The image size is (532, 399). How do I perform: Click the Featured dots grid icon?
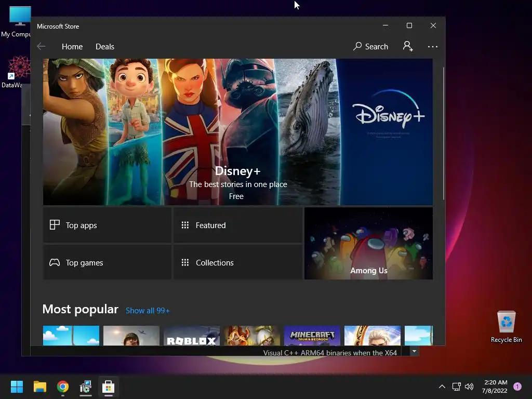click(185, 225)
